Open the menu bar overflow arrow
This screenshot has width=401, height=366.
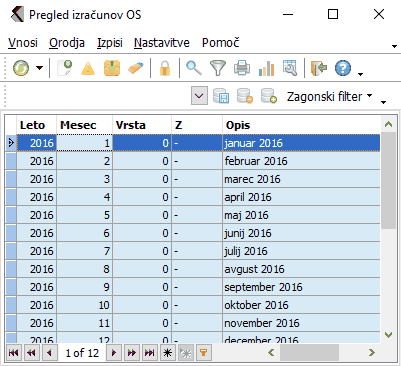tap(394, 46)
